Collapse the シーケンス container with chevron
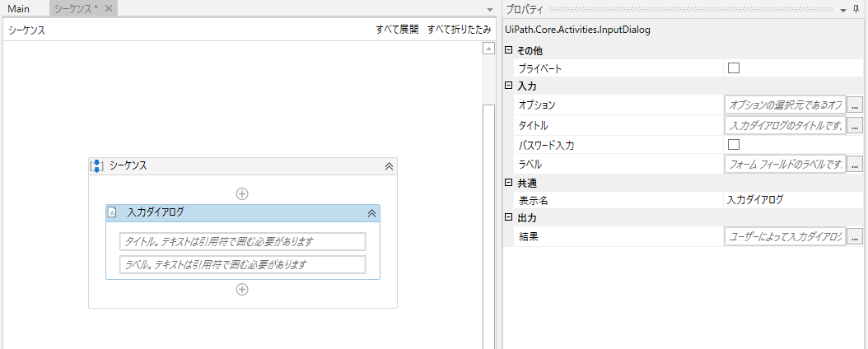 pos(389,166)
